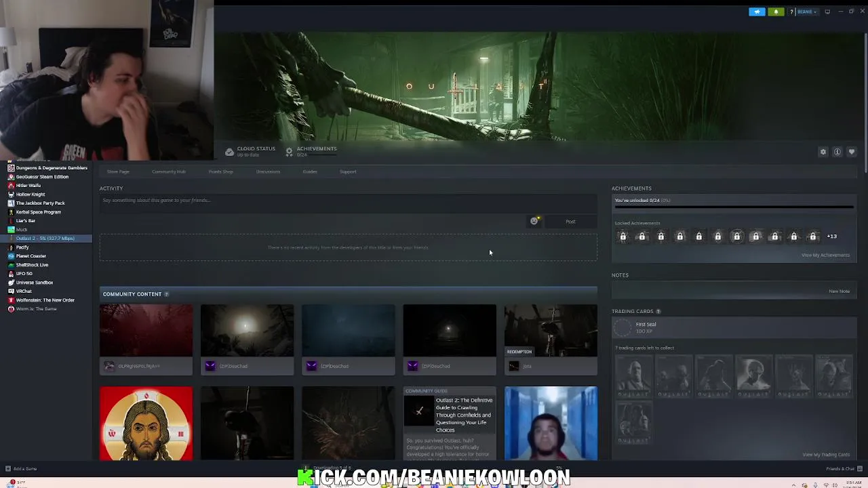Viewport: 868px width, 488px height.
Task: Click first locked achievement icon
Action: [x=623, y=236]
